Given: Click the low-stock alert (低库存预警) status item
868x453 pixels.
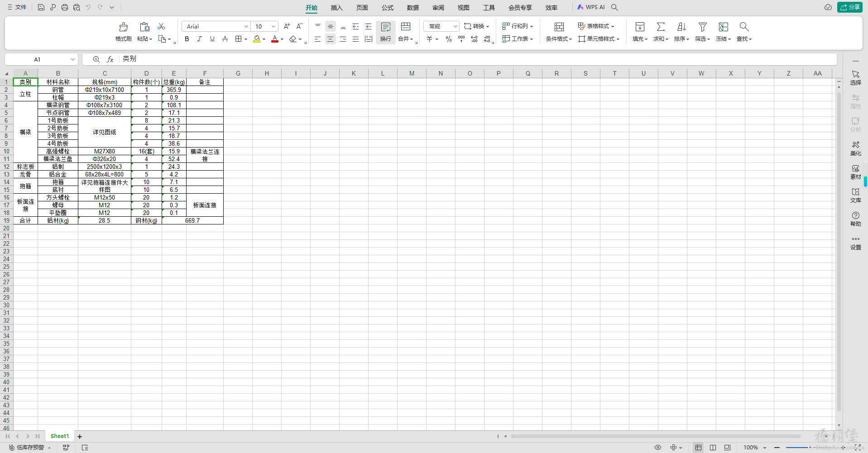Looking at the screenshot, I should [30, 448].
